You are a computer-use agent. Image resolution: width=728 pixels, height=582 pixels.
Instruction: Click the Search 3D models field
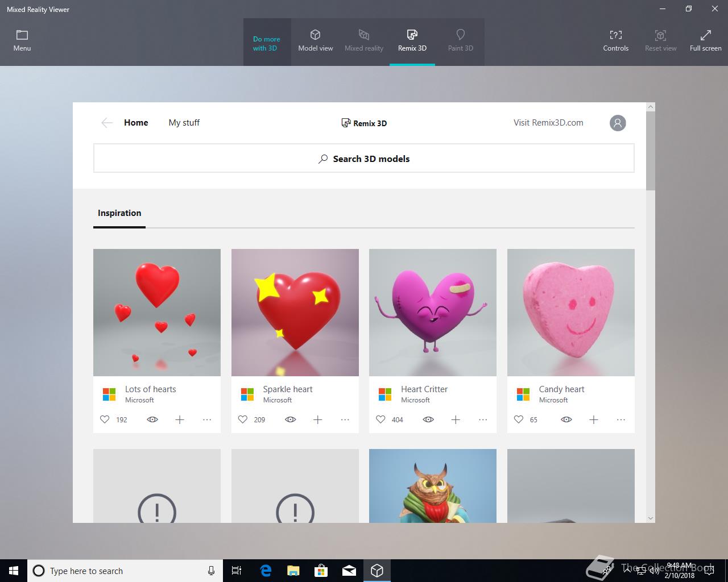click(364, 159)
